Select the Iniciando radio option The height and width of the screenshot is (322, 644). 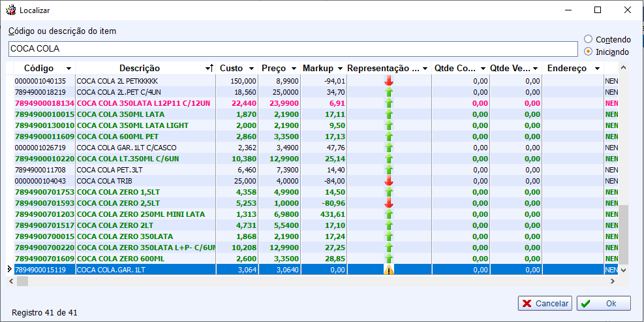tap(589, 51)
